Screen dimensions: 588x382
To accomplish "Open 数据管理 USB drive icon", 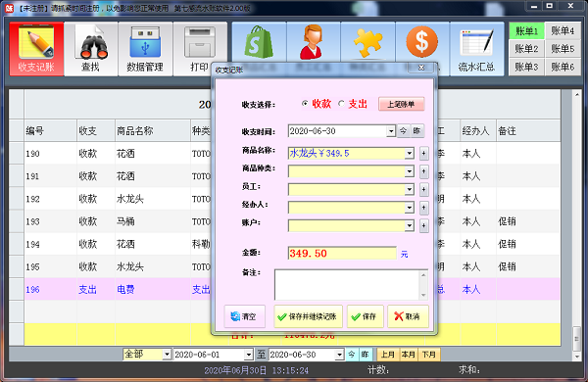I will point(145,42).
